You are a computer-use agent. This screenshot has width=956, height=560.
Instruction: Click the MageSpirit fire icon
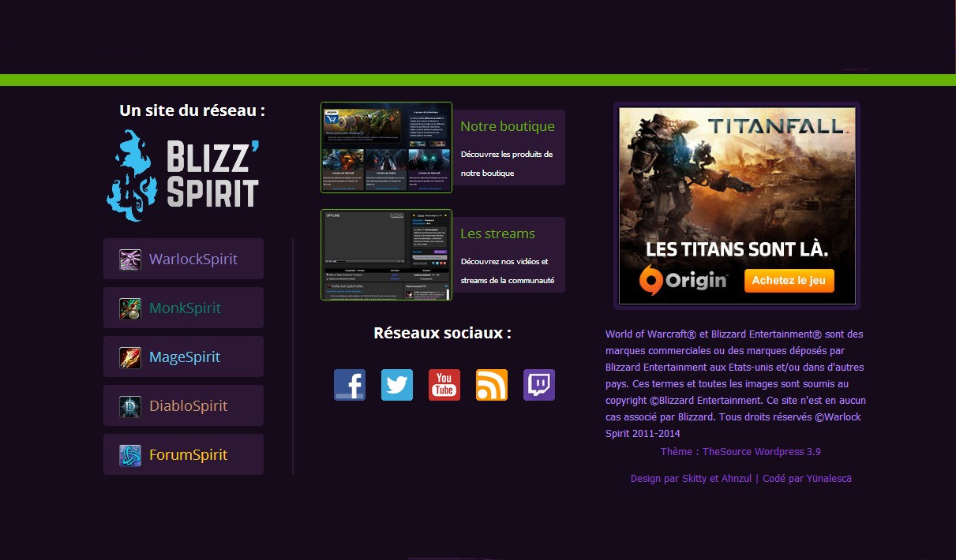click(130, 357)
